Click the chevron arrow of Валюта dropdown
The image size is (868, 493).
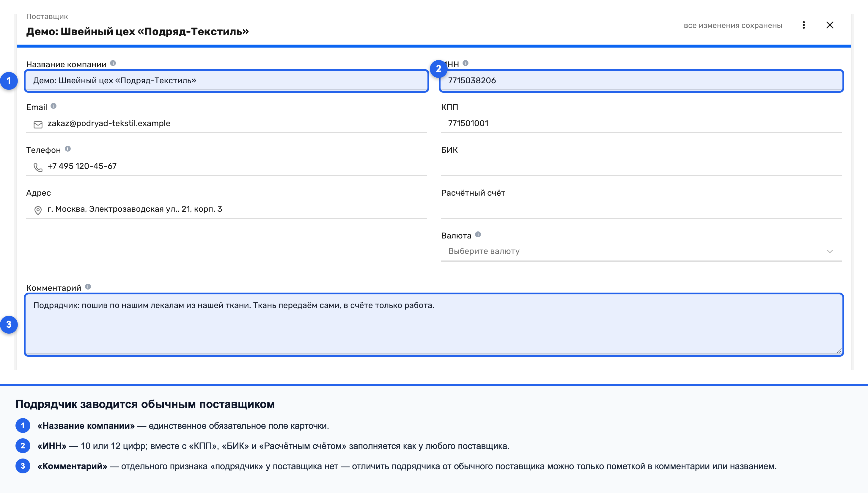[830, 252]
